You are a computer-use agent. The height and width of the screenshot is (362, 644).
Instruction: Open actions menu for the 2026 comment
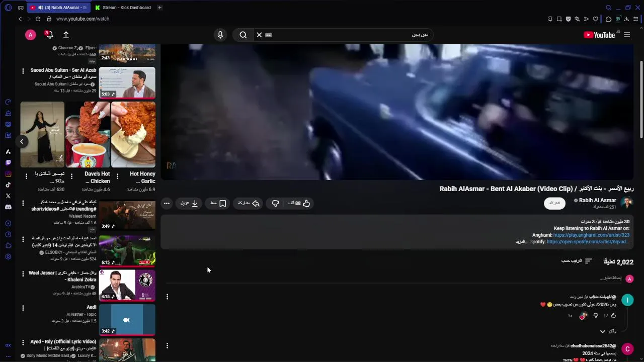point(167,297)
